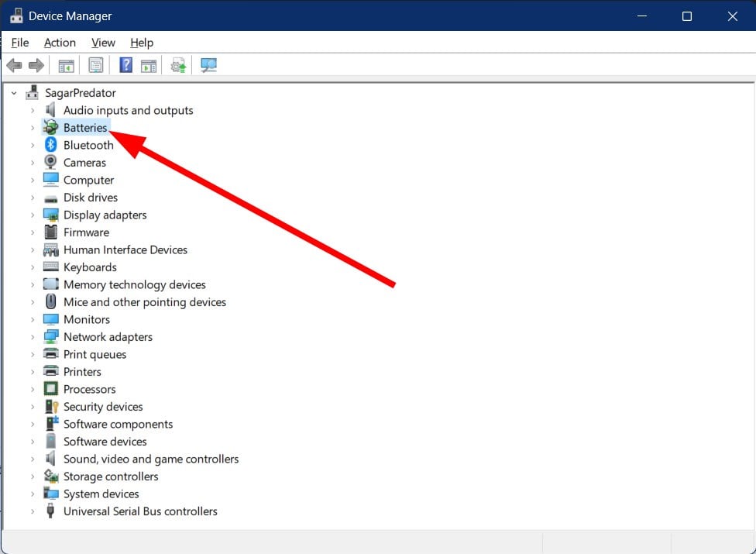Click the Display adapters icon

50,215
